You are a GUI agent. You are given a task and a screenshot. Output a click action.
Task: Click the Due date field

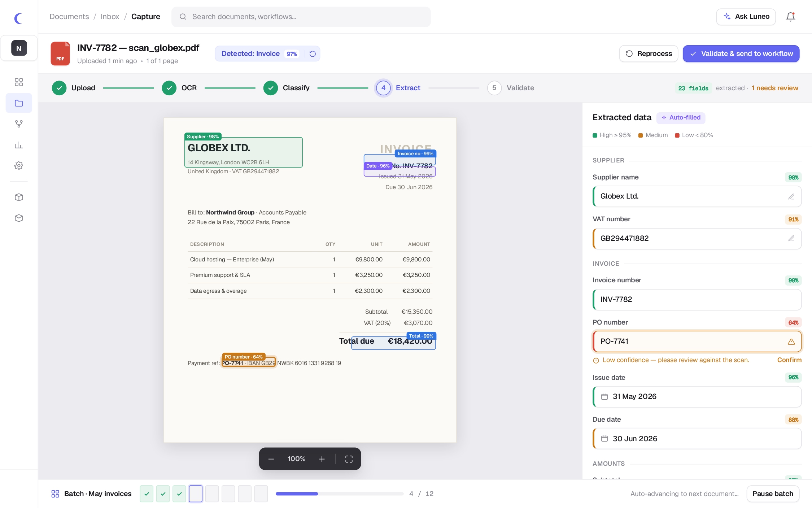[697, 439]
